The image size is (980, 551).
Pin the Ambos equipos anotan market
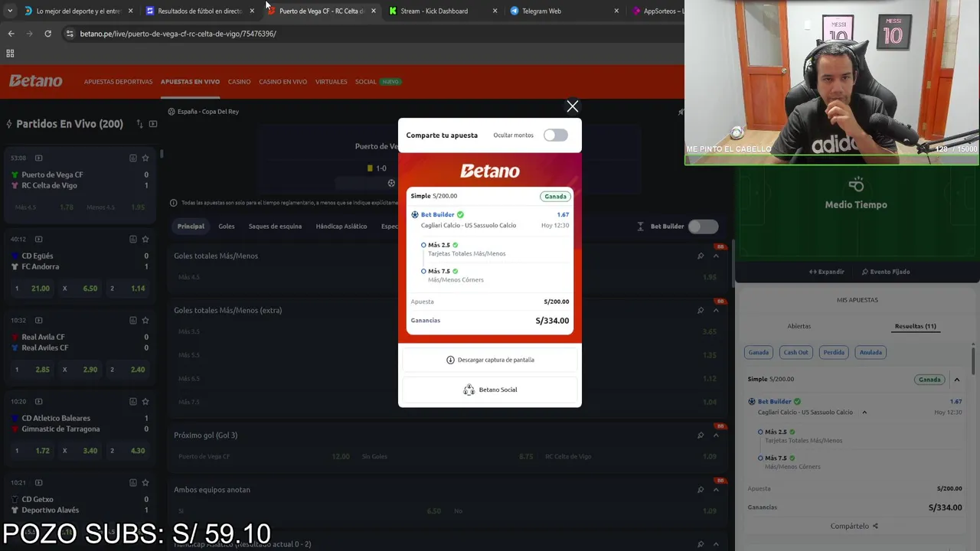point(701,490)
